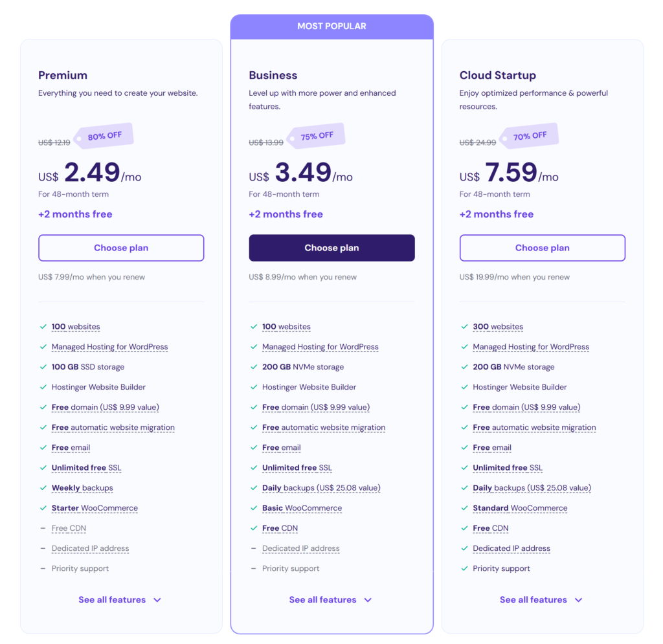Expand See all features under Premium
This screenshot has width=663, height=644.
pos(120,599)
